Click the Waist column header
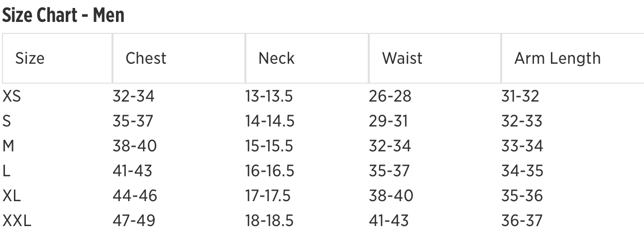This screenshot has width=644, height=244. pos(402,58)
